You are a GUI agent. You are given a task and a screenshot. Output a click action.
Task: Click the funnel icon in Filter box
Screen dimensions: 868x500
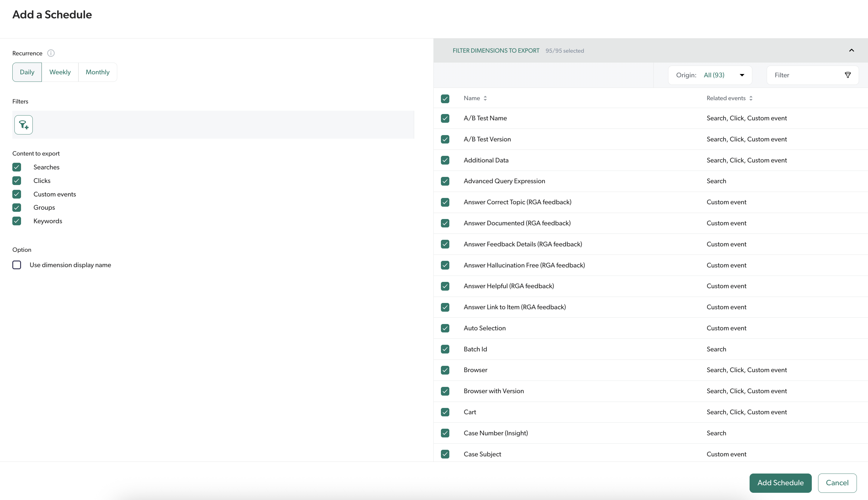pos(848,75)
